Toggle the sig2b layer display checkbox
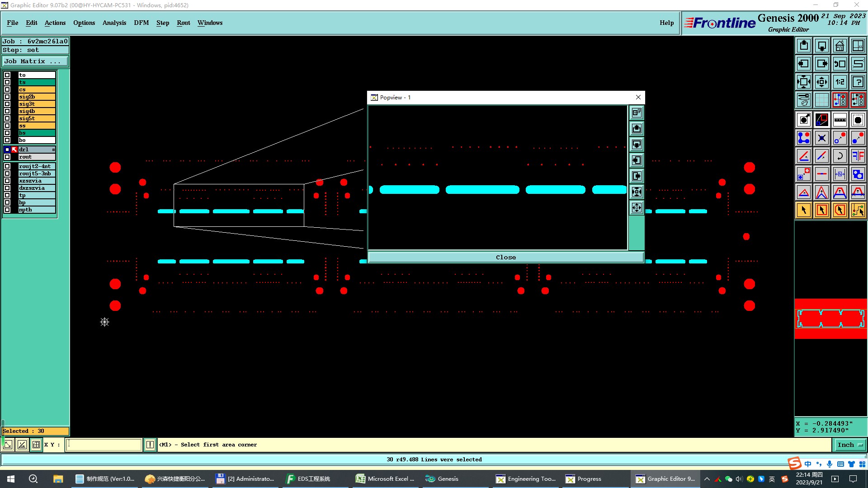Screen dimensions: 868x488 point(7,97)
